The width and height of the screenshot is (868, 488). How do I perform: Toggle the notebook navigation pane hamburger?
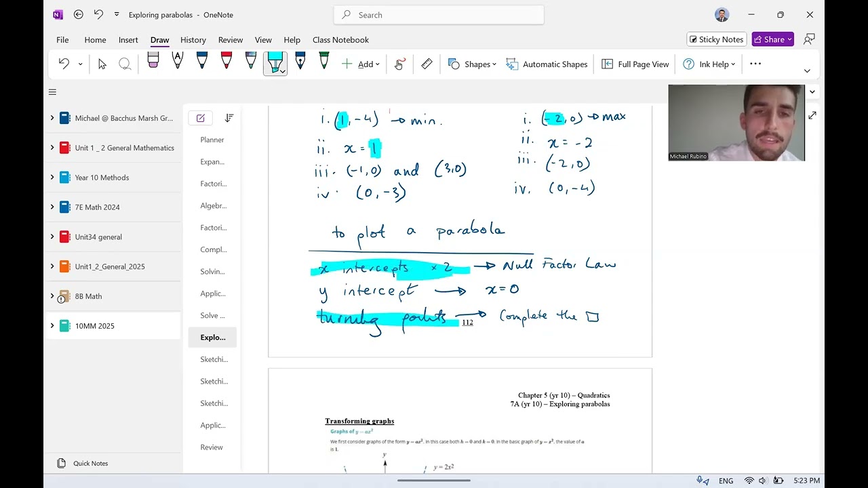click(x=52, y=92)
